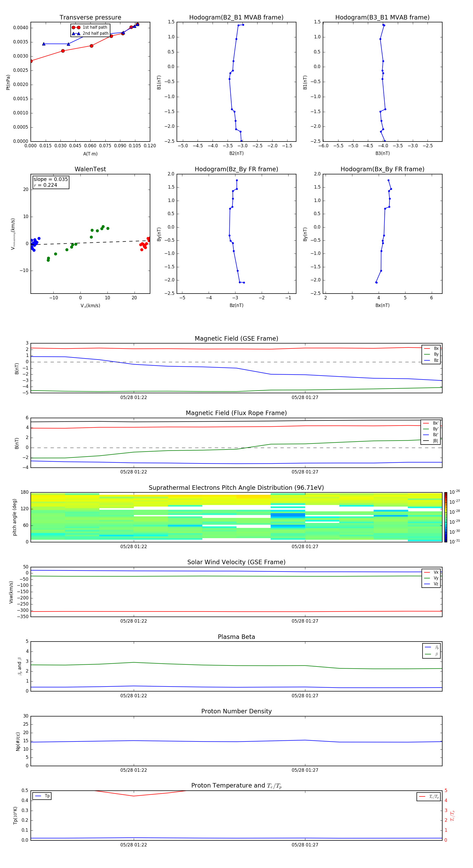Click the blue '2nd half path' legend marker
The width and height of the screenshot is (473, 868).
(76, 33)
